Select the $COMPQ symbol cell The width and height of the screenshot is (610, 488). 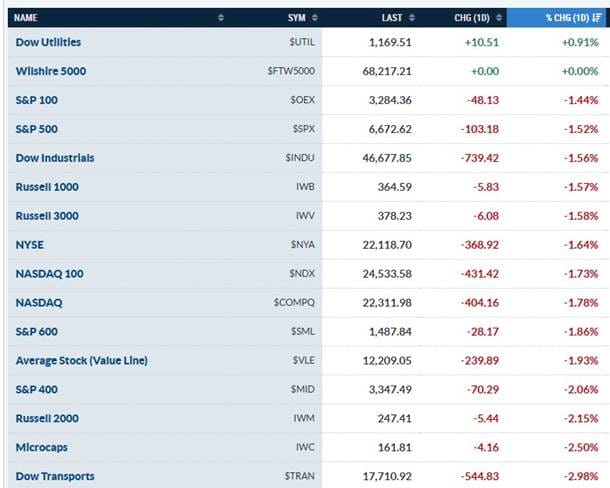pyautogui.click(x=294, y=303)
